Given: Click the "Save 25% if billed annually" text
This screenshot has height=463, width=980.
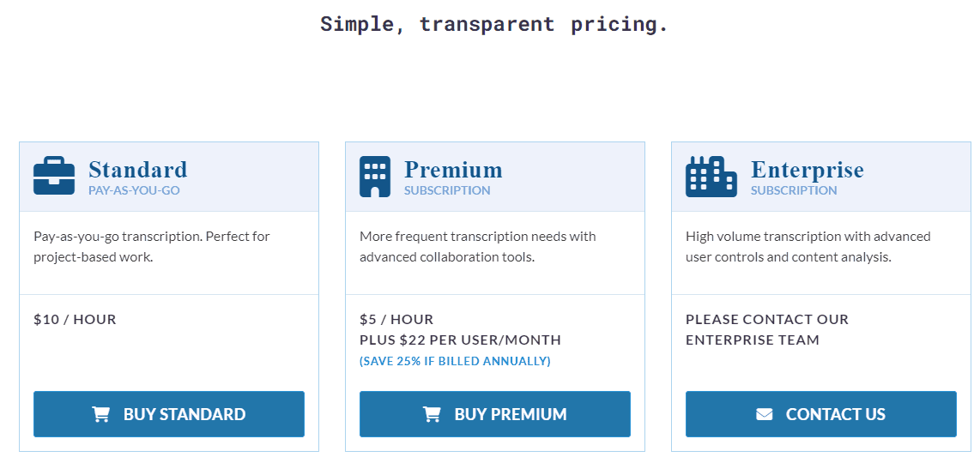Looking at the screenshot, I should [455, 361].
